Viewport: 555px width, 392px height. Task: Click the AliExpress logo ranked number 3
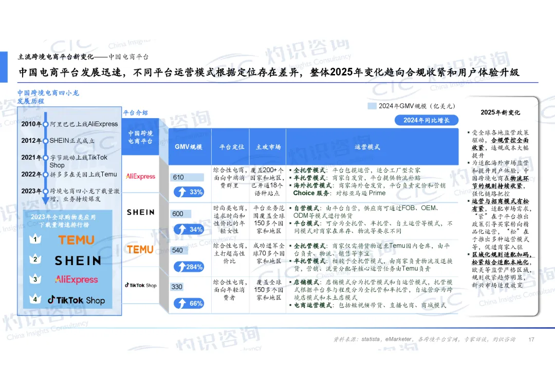77,279
